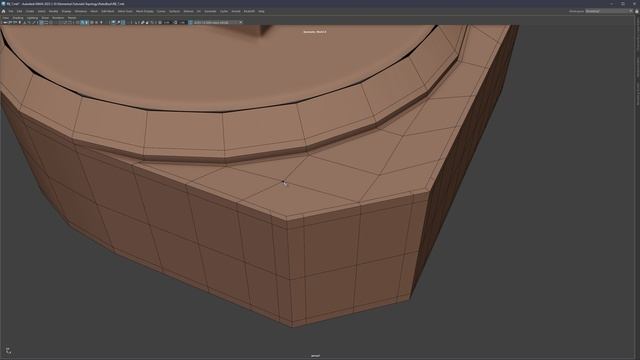640x360 pixels.
Task: Open the Edit menu
Action: [x=20, y=11]
